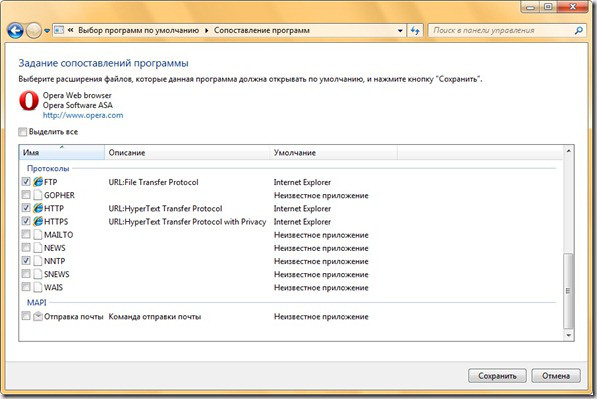Go to Выбор программ по умолчанию breadcrumb
This screenshot has height=399, width=597.
139,30
